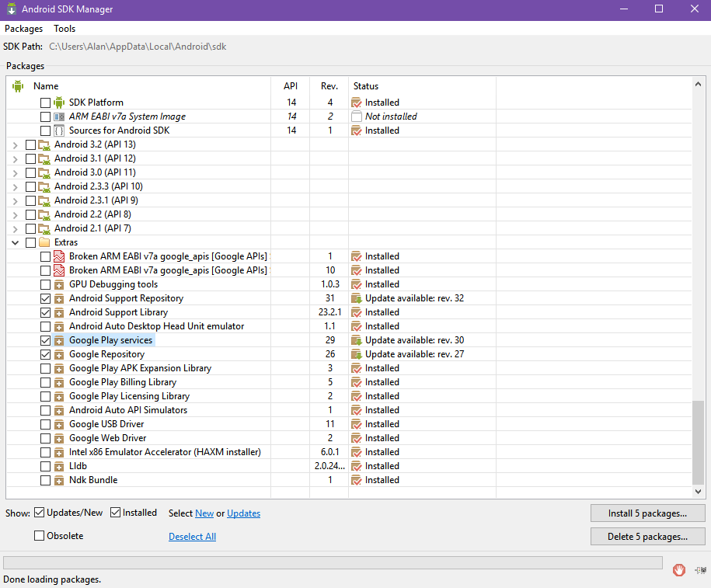Expand the Android 3.0 (API 11) node
Screen dimensions: 711x588
point(16,173)
